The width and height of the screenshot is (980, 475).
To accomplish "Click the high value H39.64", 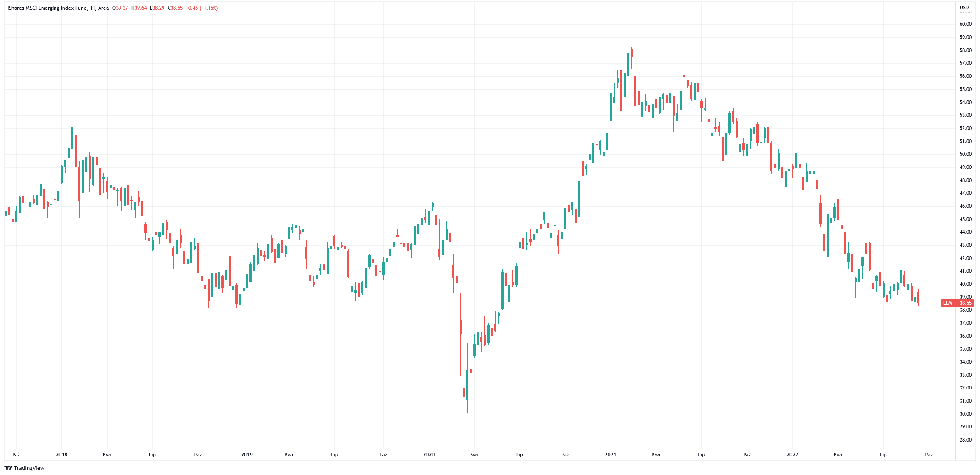I will click(139, 8).
